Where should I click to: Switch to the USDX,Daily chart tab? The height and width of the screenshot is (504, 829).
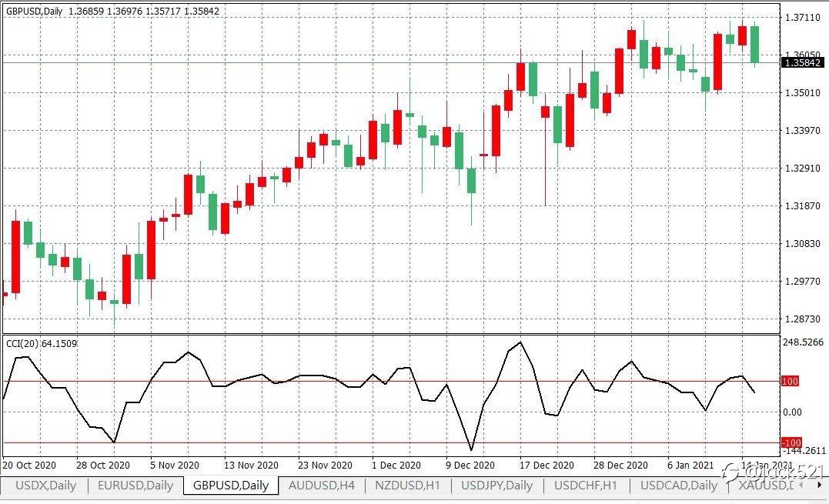[45, 485]
